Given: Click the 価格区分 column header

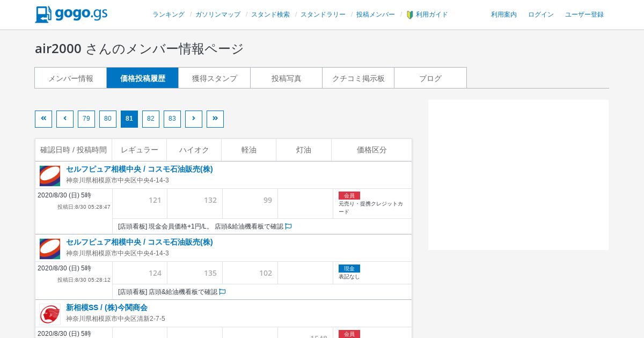Looking at the screenshot, I should [x=372, y=150].
